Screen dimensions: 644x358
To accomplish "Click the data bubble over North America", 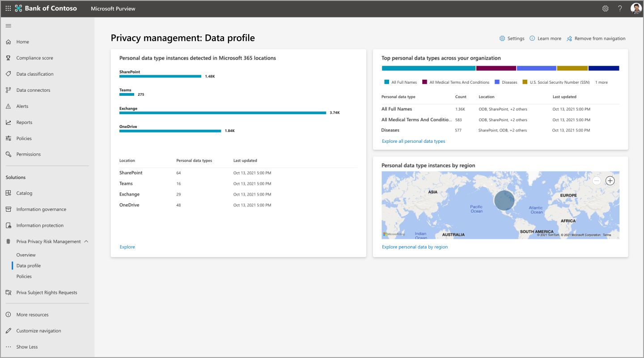I will click(504, 200).
